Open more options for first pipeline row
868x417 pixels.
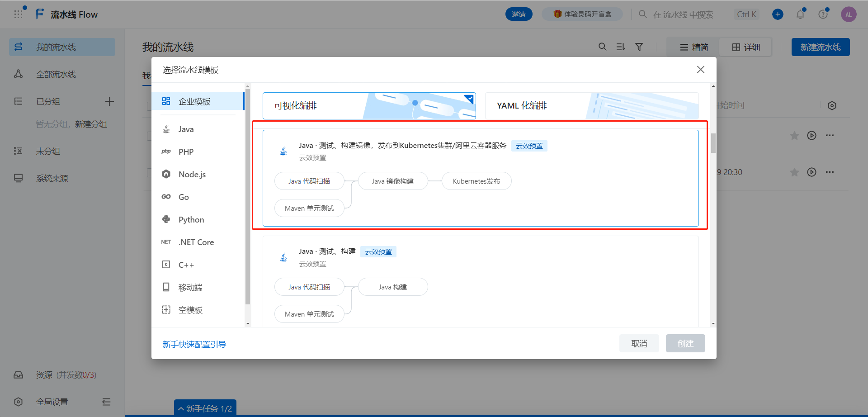coord(830,136)
